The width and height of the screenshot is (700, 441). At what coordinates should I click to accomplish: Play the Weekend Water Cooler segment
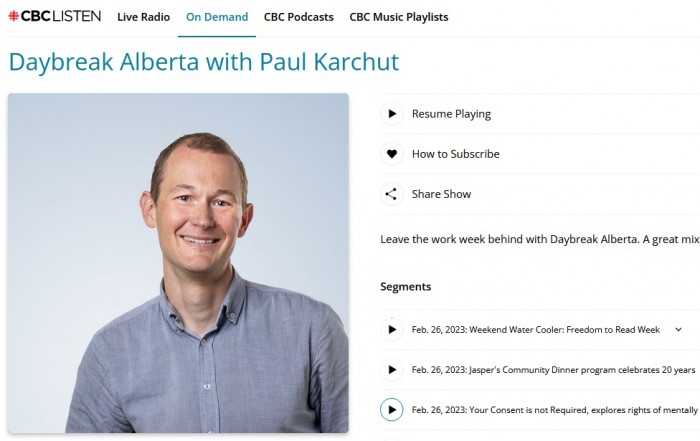pyautogui.click(x=392, y=329)
